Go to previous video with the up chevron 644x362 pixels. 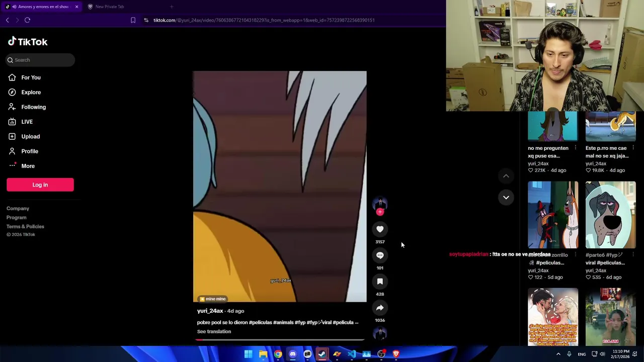506,176
